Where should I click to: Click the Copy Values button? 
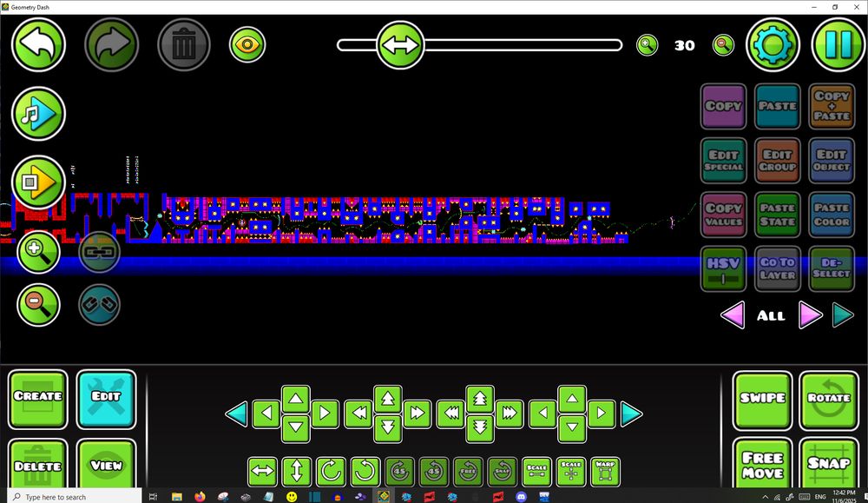[x=723, y=215]
